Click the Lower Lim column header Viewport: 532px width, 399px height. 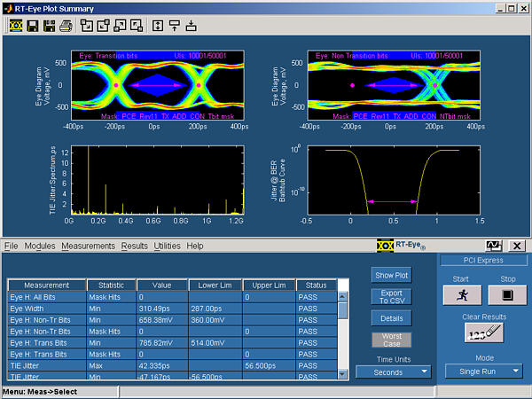coord(215,285)
